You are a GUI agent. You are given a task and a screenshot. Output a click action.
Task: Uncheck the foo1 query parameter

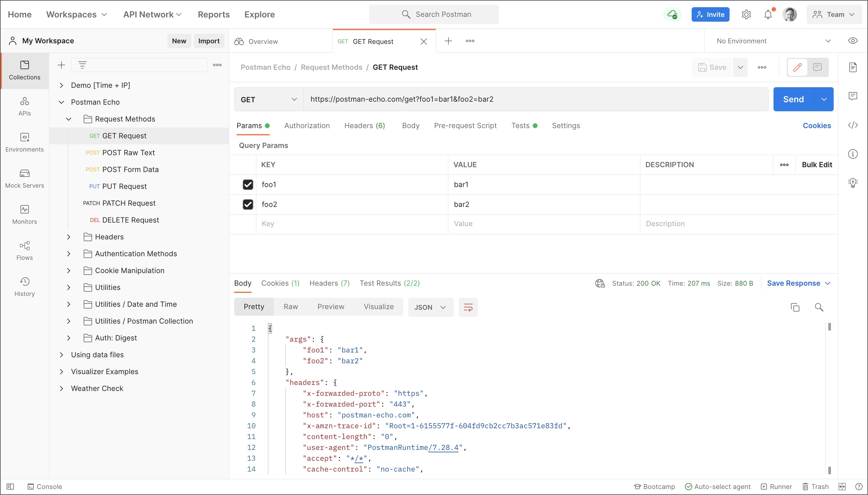tap(248, 185)
